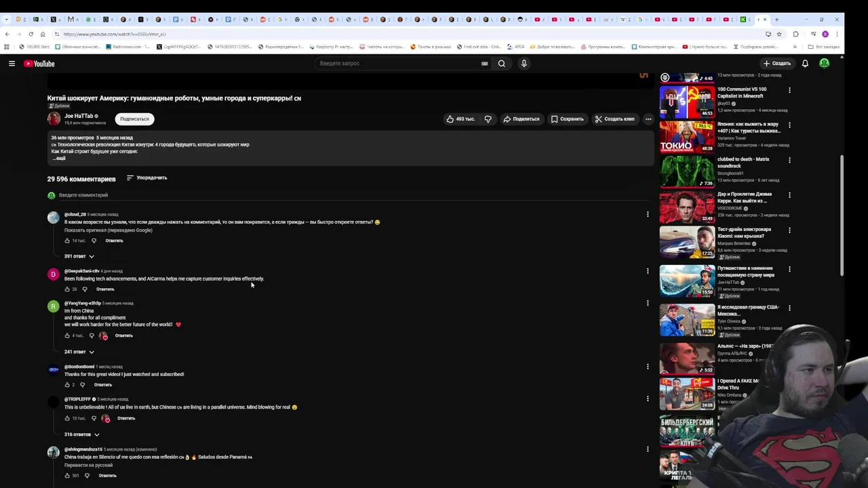Reload the page with refresh icon
868x488 pixels.
coord(31,34)
